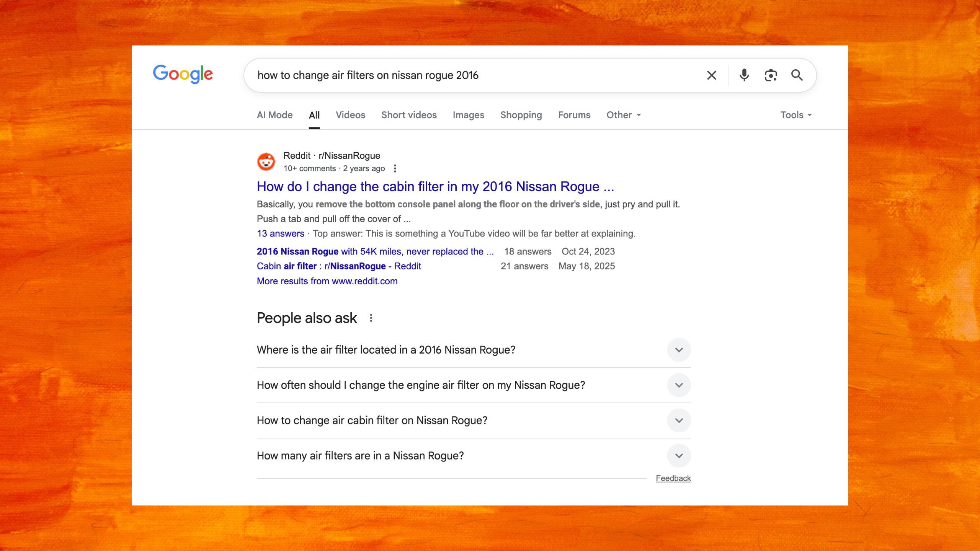This screenshot has width=980, height=551.
Task: Click the '21 answers' text
Action: point(524,266)
